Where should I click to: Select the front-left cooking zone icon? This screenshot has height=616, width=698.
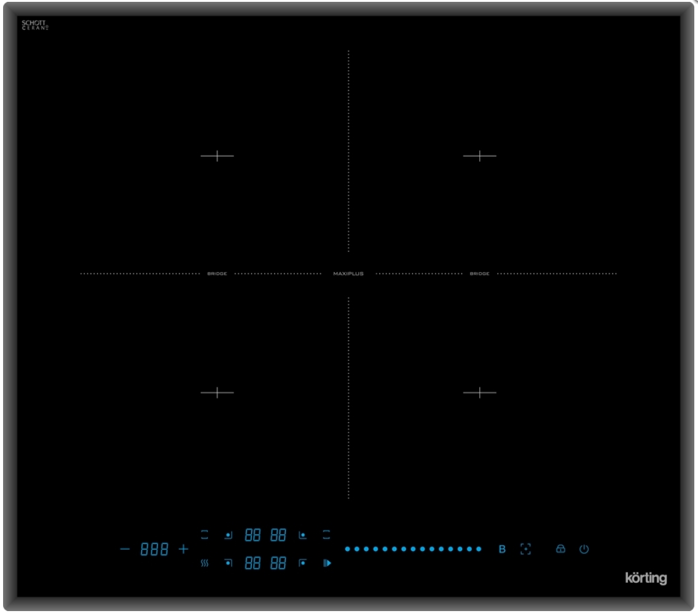point(228,563)
